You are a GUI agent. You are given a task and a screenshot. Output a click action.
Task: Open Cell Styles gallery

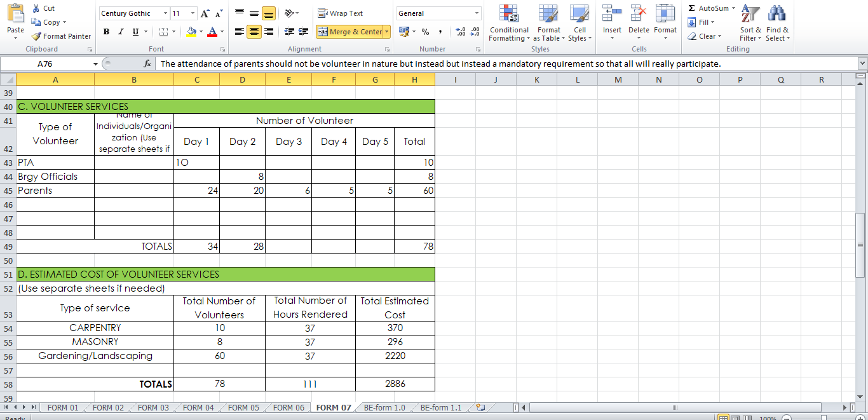[580, 23]
